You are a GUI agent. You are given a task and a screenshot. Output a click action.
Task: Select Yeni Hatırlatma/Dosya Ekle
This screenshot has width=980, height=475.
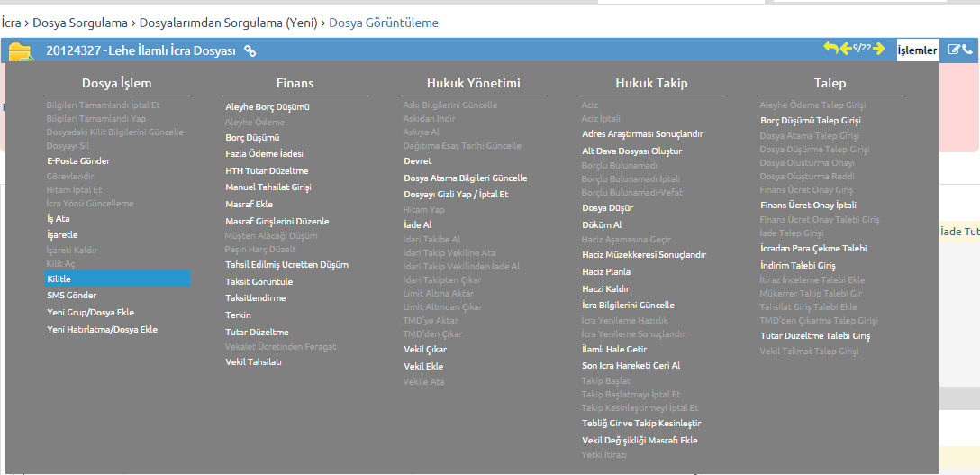[102, 329]
